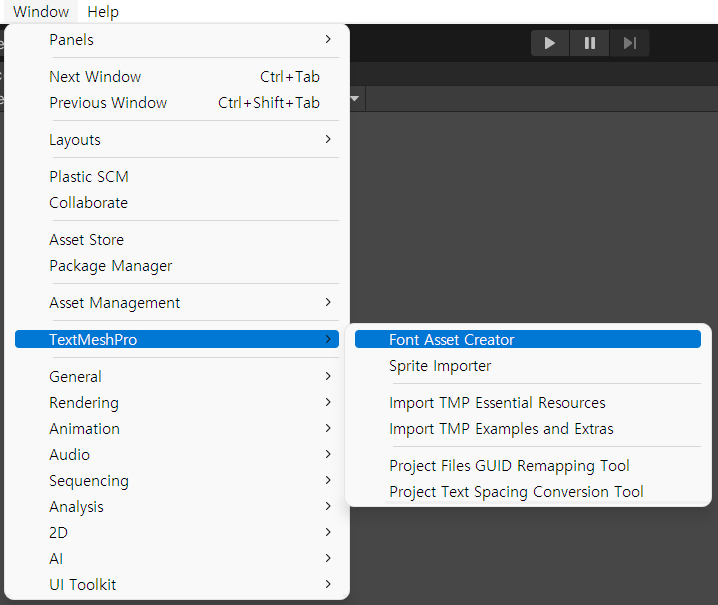Expand the Animation submenu

[177, 429]
